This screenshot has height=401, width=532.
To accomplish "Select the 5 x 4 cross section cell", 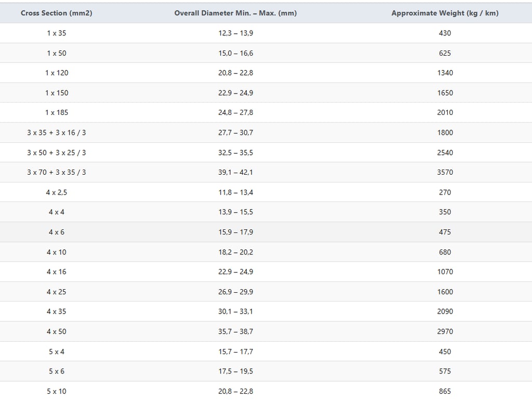I will (x=57, y=352).
